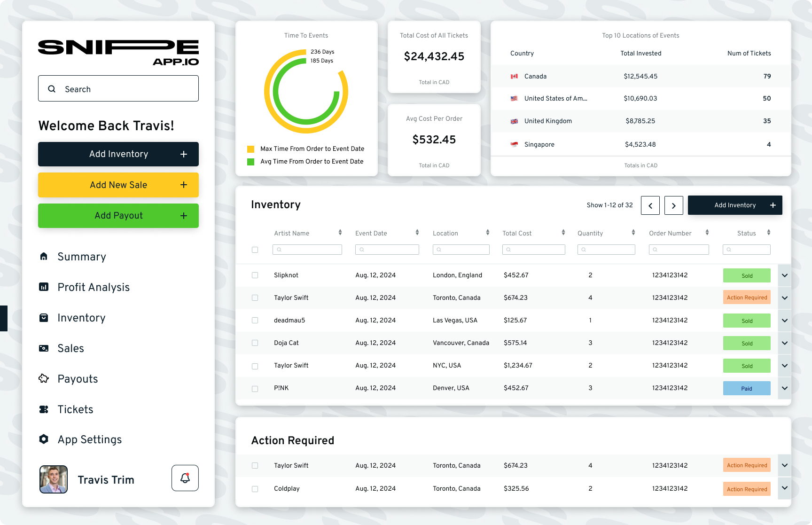Expand the Coldplay row chevron

coord(785,488)
